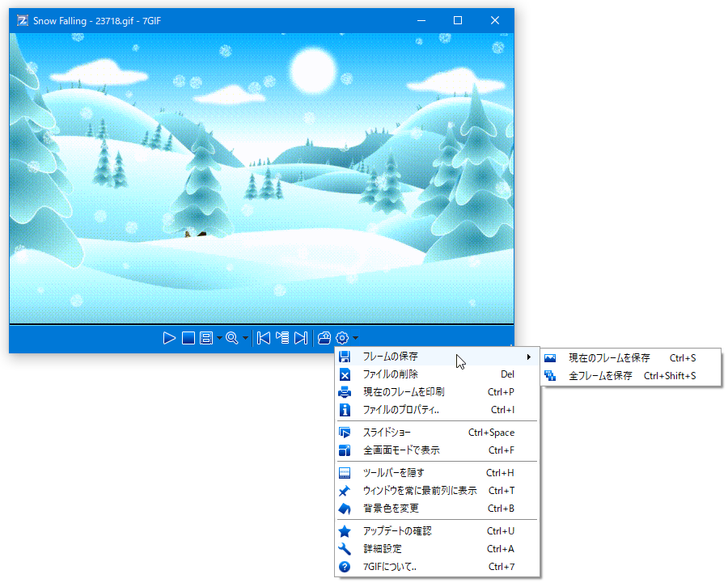Choose 全画面モードで表示 menu item
The width and height of the screenshot is (728, 587).
pos(437,450)
